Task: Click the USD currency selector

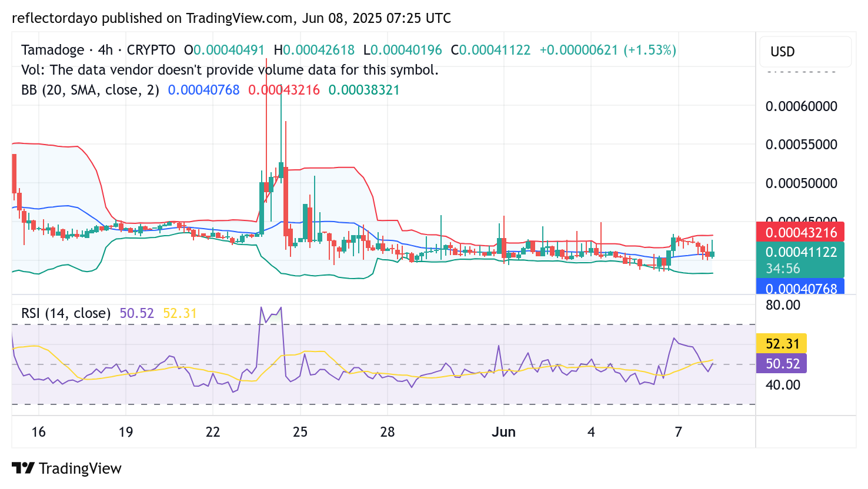Action: 805,52
